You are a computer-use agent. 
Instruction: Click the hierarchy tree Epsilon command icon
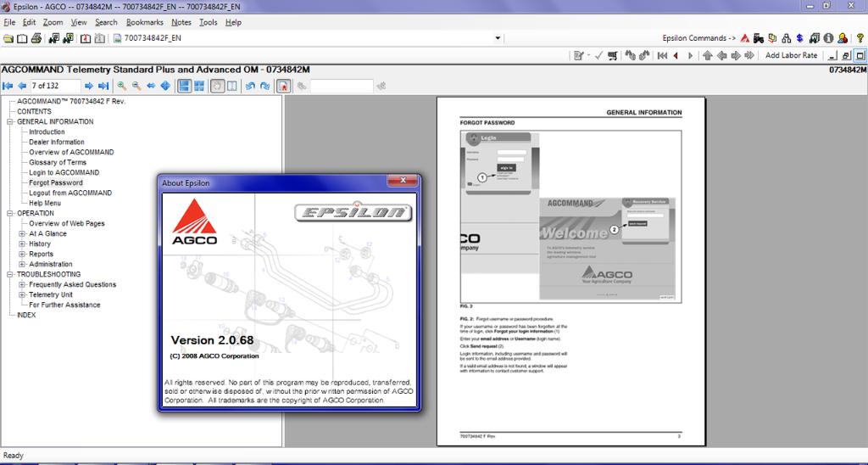tap(786, 38)
